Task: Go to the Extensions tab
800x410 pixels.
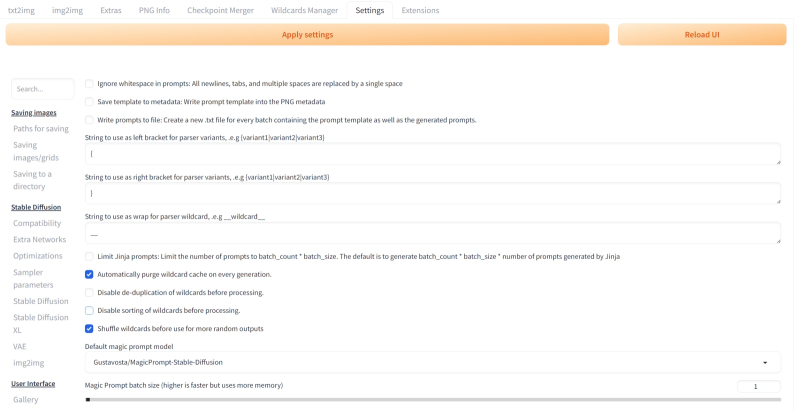Action: point(420,10)
